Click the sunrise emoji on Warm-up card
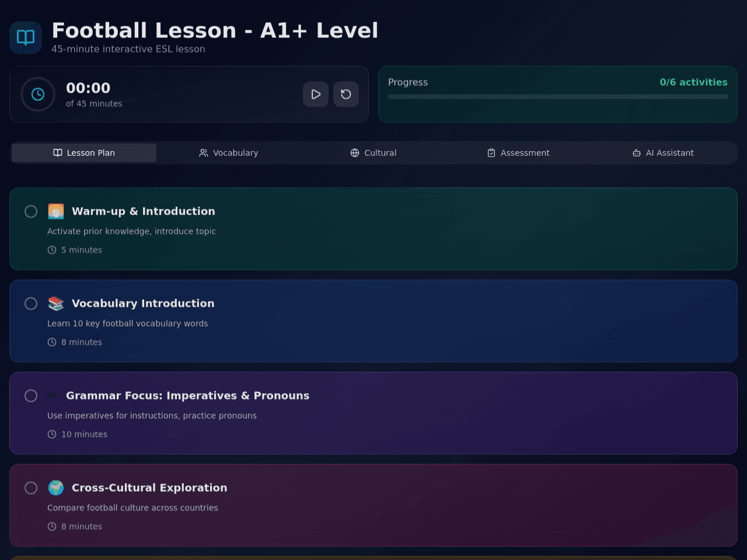The height and width of the screenshot is (560, 747). pos(56,211)
